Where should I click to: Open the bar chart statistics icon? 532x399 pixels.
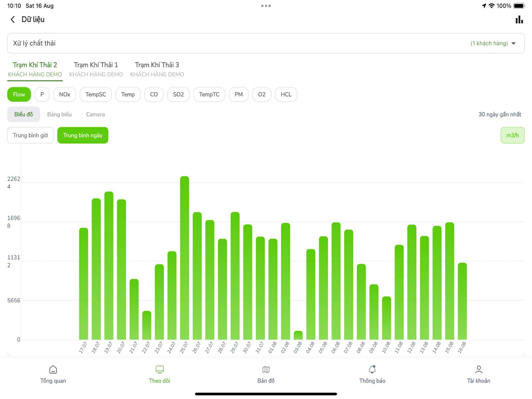519,19
